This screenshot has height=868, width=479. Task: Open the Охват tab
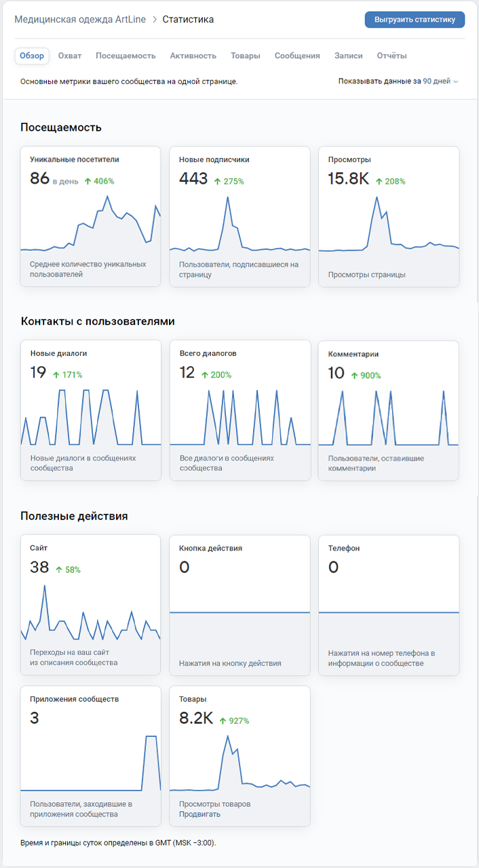(x=70, y=56)
